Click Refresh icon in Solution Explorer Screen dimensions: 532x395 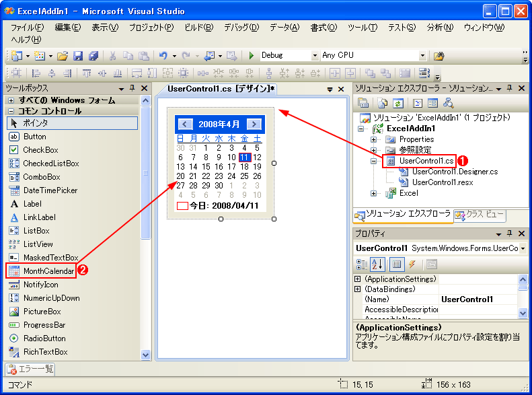pos(398,103)
